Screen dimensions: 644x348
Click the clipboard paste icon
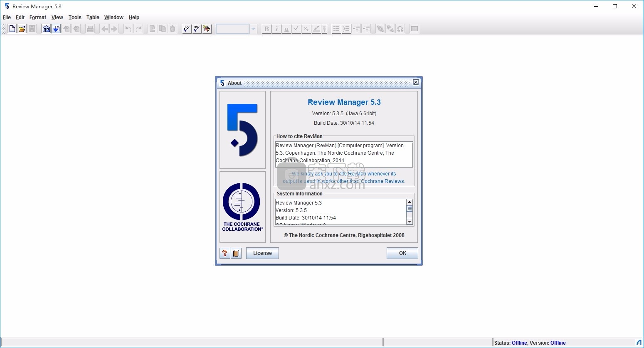[173, 29]
